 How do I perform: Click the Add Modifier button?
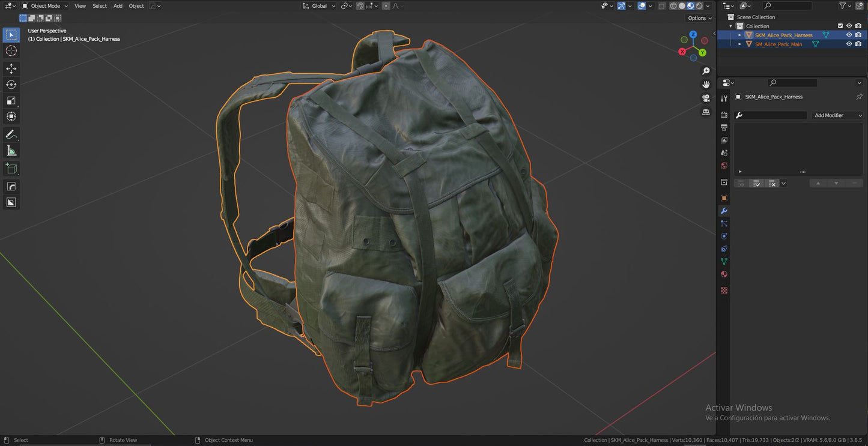pyautogui.click(x=837, y=115)
